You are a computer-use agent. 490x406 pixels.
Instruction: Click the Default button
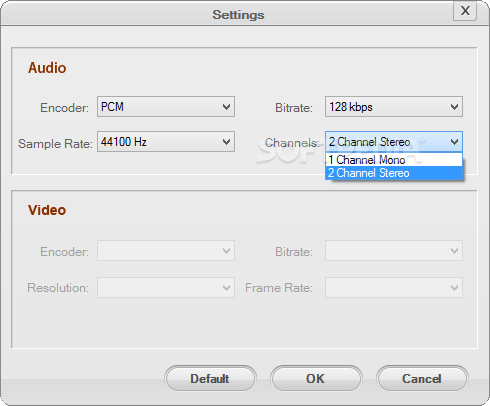210,378
